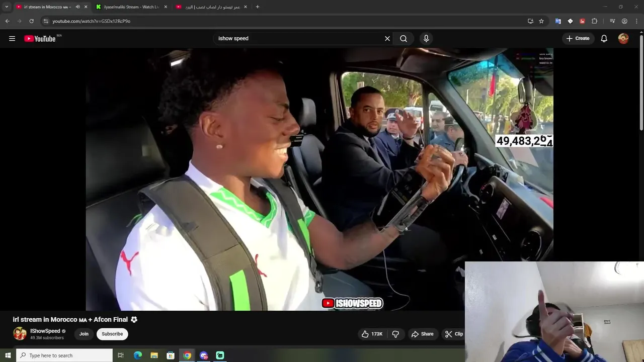Subscribe to IShowSpeed
Screen dimensions: 644x362
pyautogui.click(x=112, y=334)
